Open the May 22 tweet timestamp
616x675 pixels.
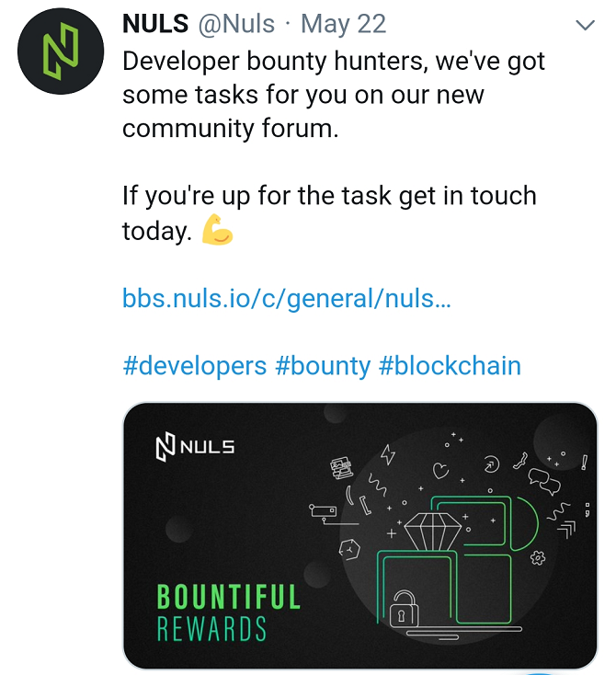click(343, 23)
